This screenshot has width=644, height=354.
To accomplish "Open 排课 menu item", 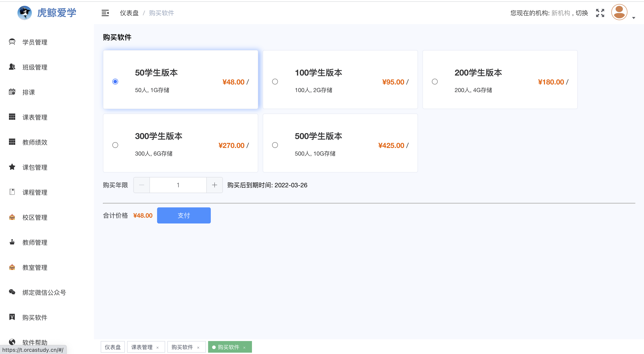I will [28, 92].
